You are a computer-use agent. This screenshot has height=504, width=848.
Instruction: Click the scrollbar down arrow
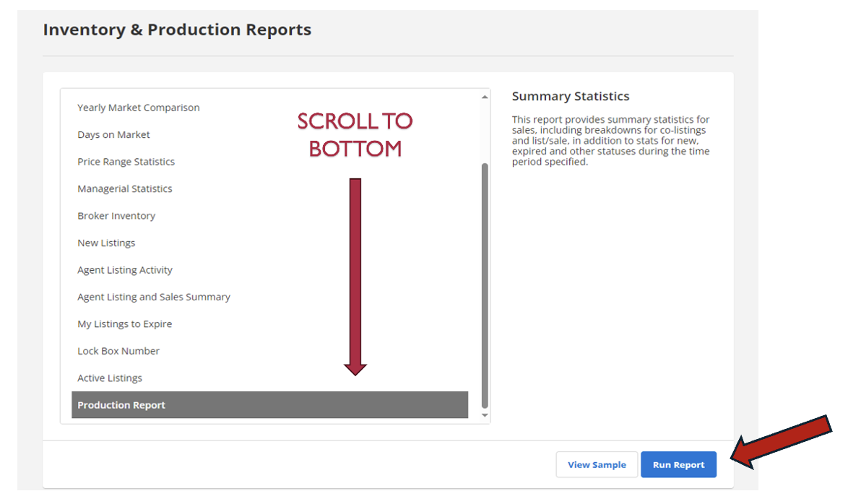[485, 416]
